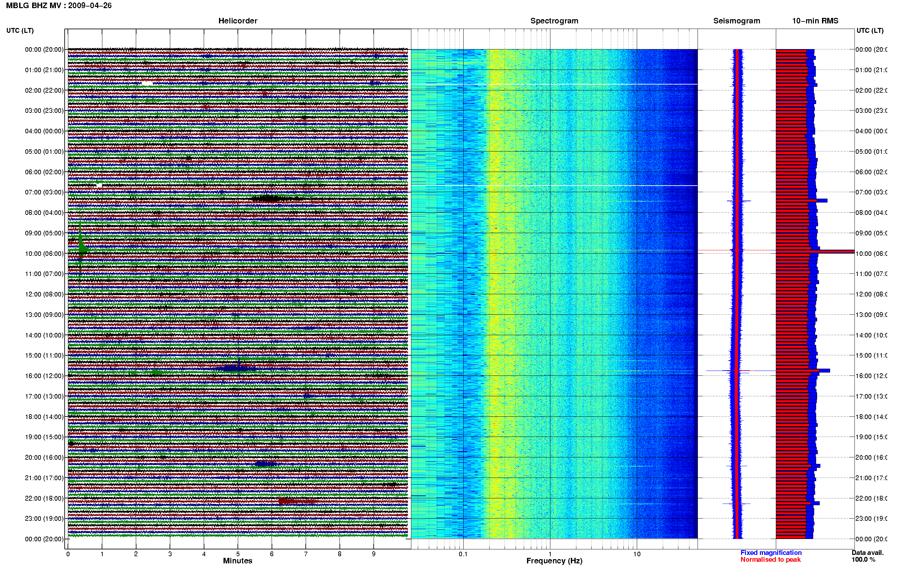Viewport: 924px width, 578px height.
Task: Select right-side time label beginning '18:00 (14'
Action: tap(871, 417)
